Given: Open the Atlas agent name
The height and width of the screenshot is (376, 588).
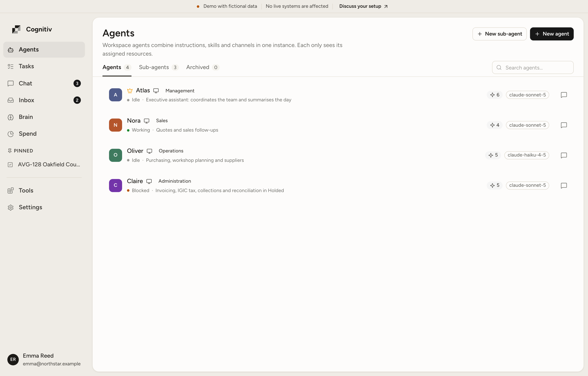Looking at the screenshot, I should [x=143, y=91].
